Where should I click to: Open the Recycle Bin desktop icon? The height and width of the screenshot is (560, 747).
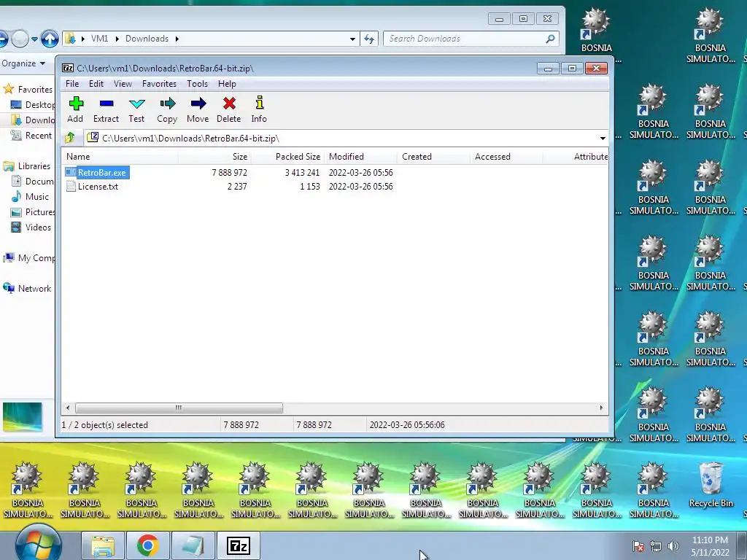pyautogui.click(x=711, y=484)
